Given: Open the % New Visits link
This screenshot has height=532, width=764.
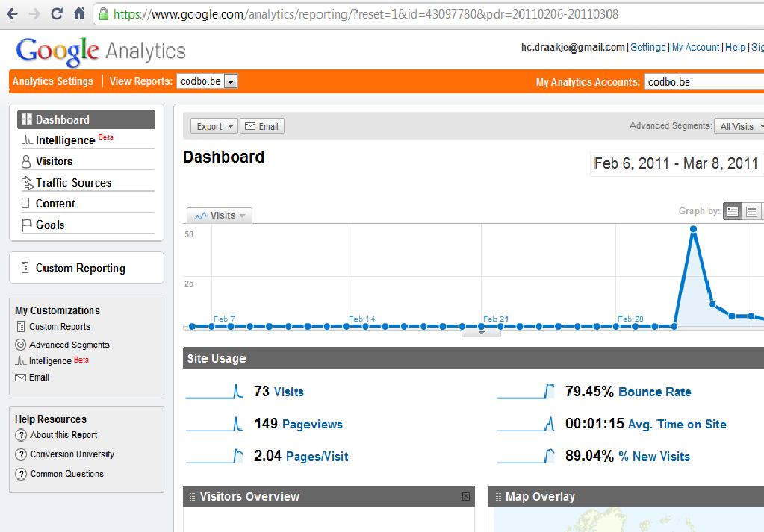Looking at the screenshot, I should pos(654,457).
